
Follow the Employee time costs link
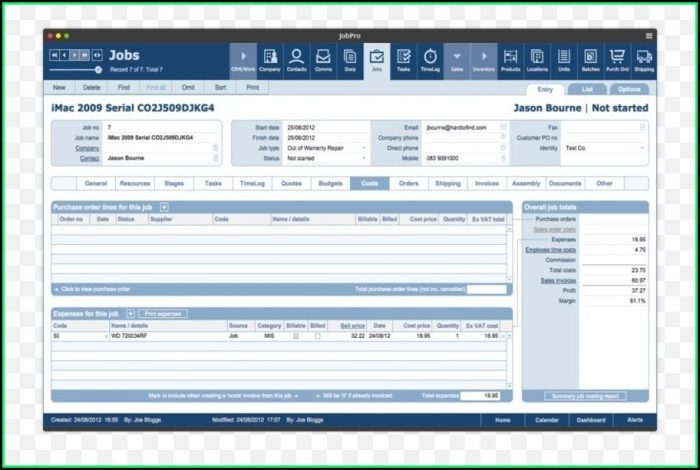(550, 250)
